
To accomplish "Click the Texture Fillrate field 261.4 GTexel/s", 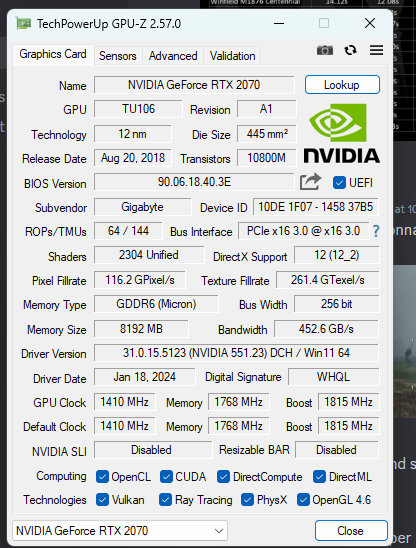I will 328,280.
